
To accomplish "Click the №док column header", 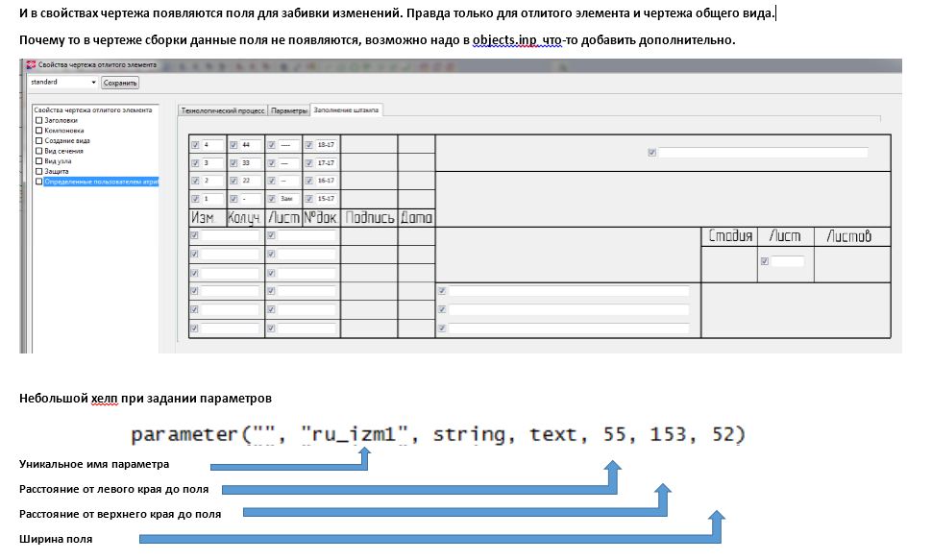I will 320,218.
